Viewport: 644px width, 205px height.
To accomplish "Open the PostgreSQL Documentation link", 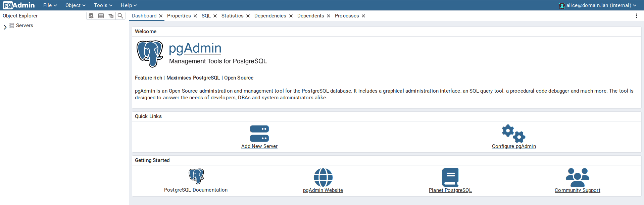I will (196, 190).
